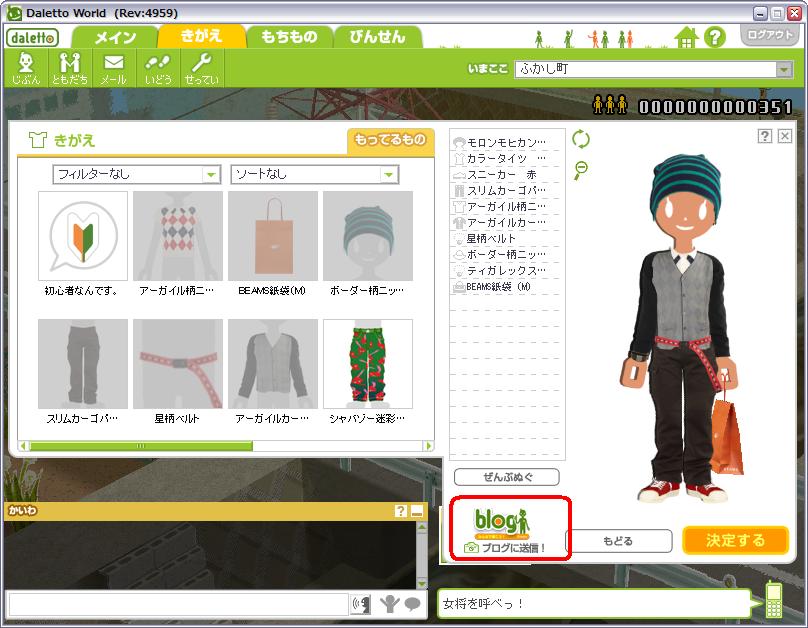The image size is (808, 628).
Task: Click the 決定する confirm button
Action: (x=736, y=540)
